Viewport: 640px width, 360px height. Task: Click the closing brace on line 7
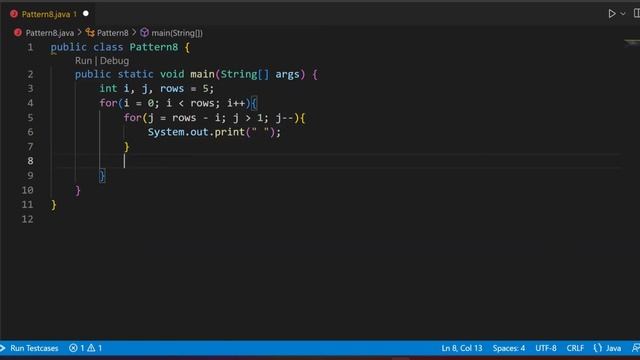click(127, 147)
